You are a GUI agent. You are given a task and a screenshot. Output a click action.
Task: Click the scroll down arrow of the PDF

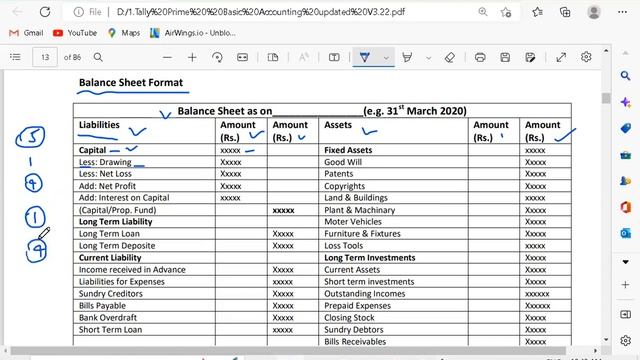(x=606, y=340)
